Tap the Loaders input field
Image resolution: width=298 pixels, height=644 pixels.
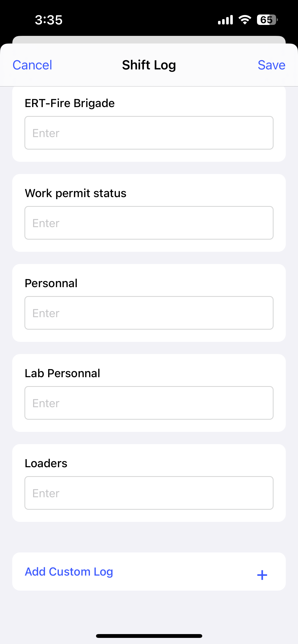point(149,493)
